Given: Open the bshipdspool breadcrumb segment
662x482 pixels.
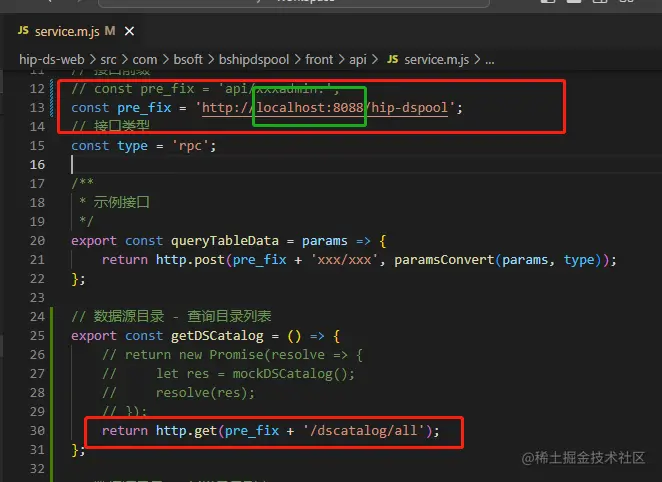Looking at the screenshot, I should coord(254,60).
